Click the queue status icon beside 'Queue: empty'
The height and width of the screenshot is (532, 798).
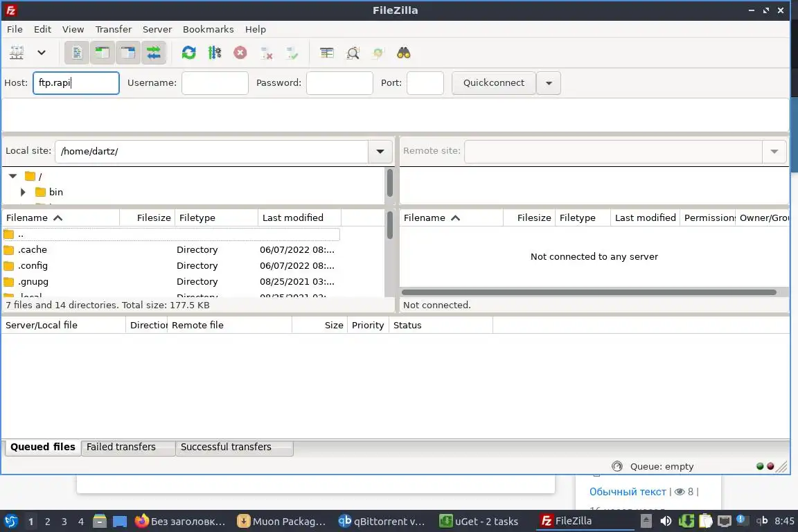[x=617, y=466]
